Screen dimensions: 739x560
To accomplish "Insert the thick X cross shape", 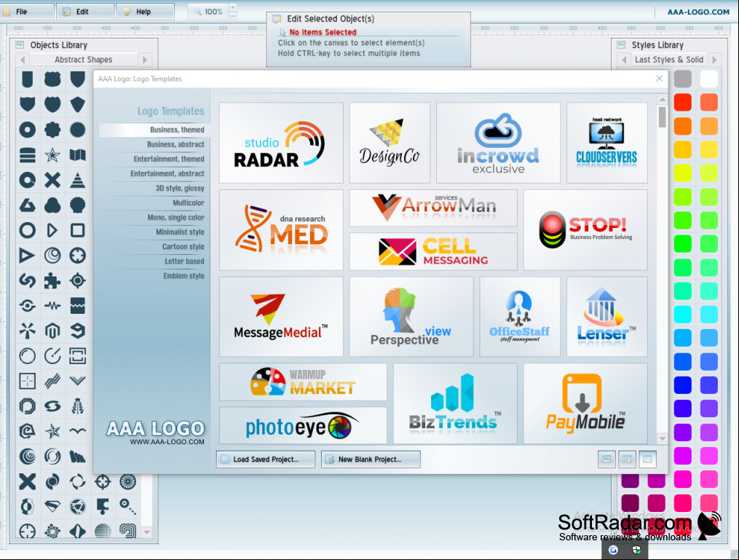I will [x=52, y=180].
